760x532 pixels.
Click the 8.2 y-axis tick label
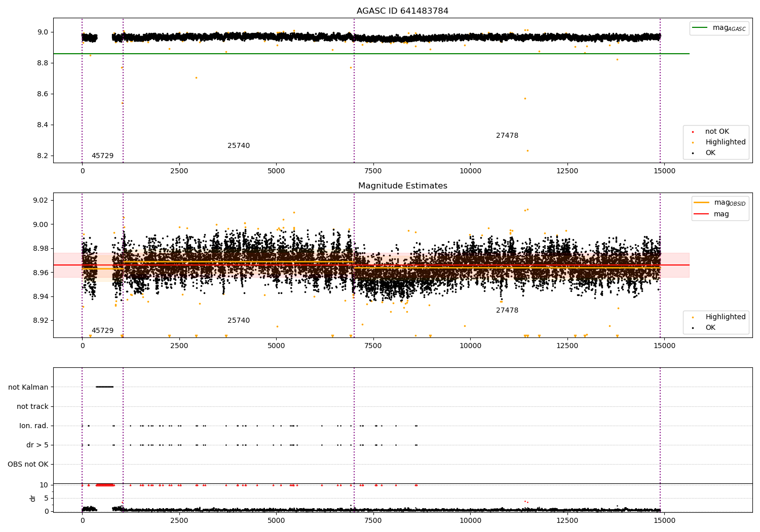point(43,156)
